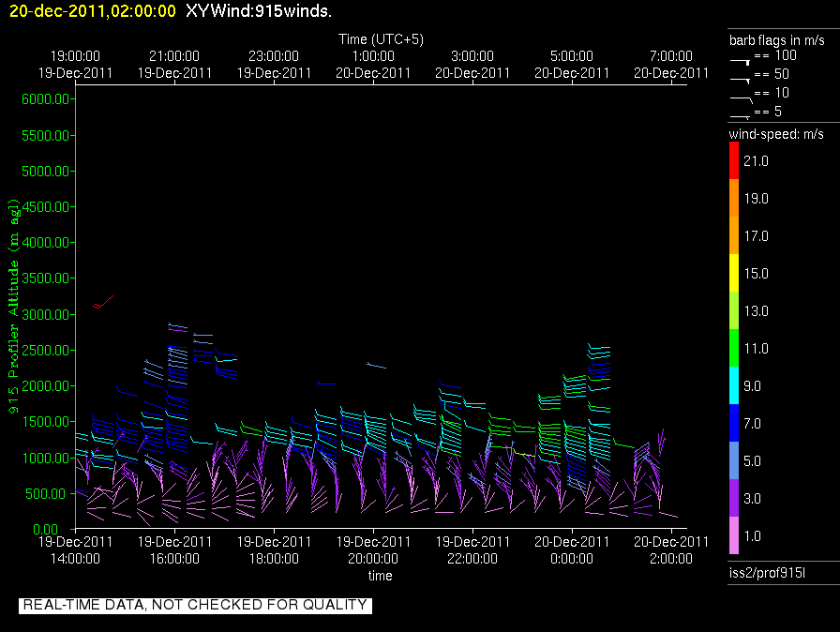Image resolution: width=840 pixels, height=632 pixels.
Task: Click the yellow 15.0 wind-speed color band
Action: coord(734,273)
